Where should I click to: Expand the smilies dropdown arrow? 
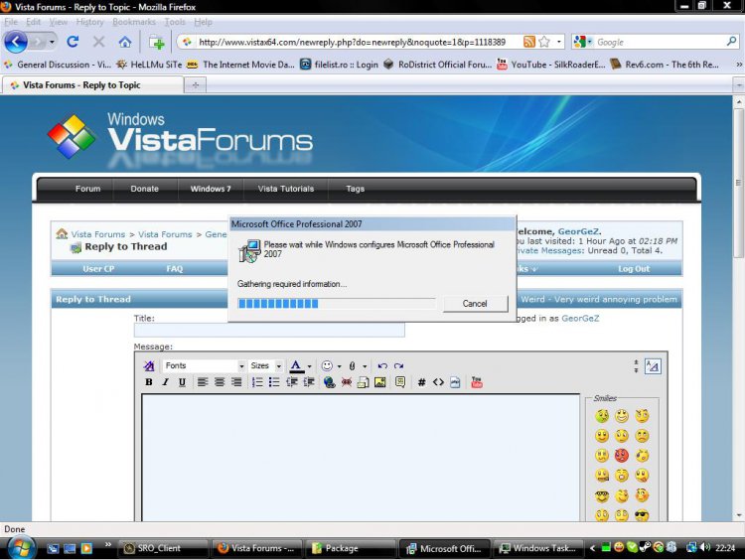point(339,366)
